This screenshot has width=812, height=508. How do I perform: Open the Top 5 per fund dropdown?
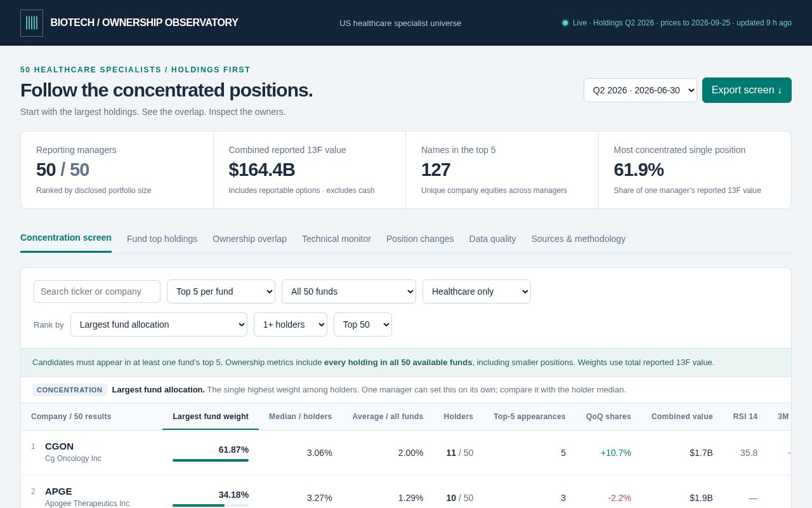tap(221, 291)
